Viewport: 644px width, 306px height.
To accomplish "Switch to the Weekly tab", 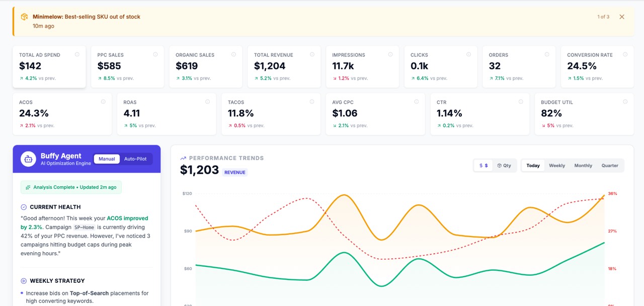I will (557, 165).
